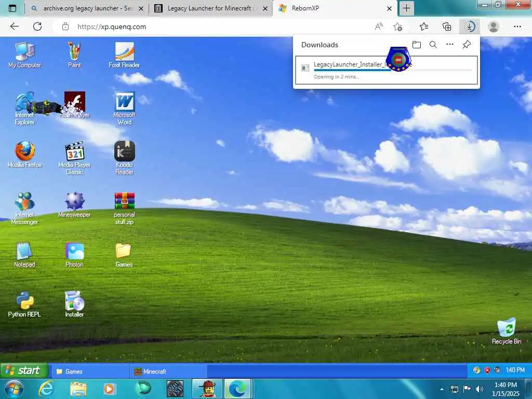Select the personal stuff.zip archive
This screenshot has height=399, width=532.
tap(125, 208)
